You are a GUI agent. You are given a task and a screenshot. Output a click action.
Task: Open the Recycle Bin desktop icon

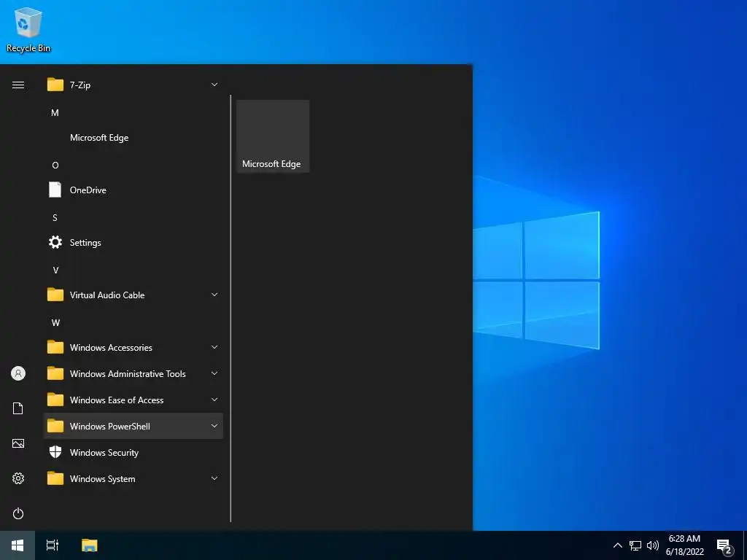[x=28, y=29]
